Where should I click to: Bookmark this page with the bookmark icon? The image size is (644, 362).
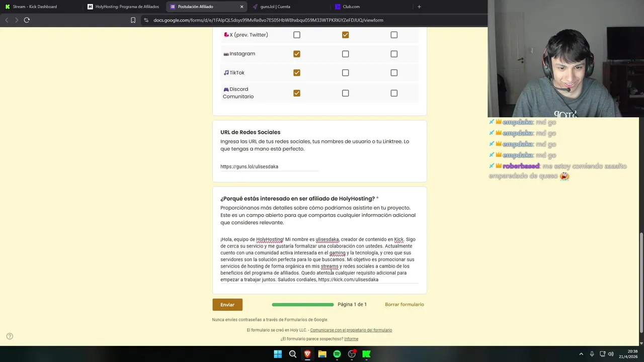coord(133,20)
